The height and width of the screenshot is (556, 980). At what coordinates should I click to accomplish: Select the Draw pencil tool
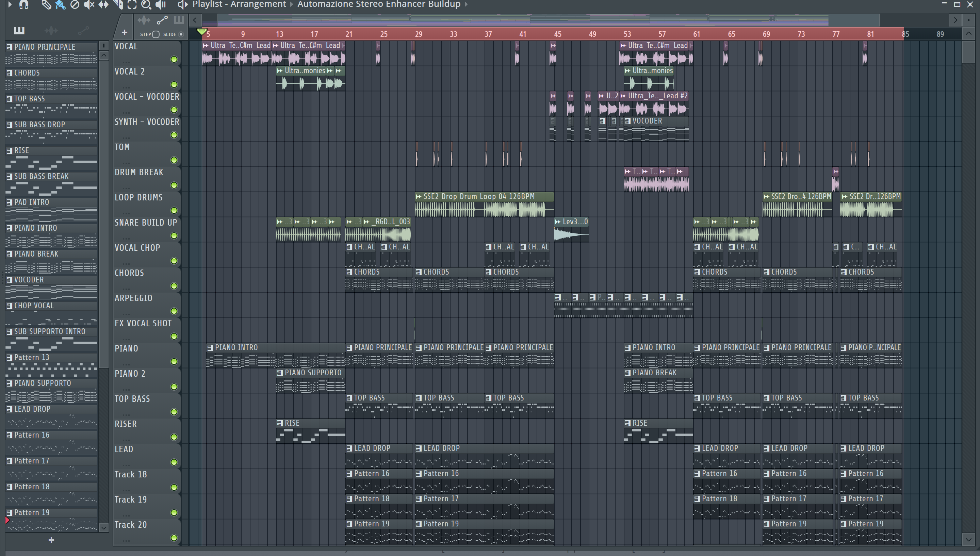point(46,4)
